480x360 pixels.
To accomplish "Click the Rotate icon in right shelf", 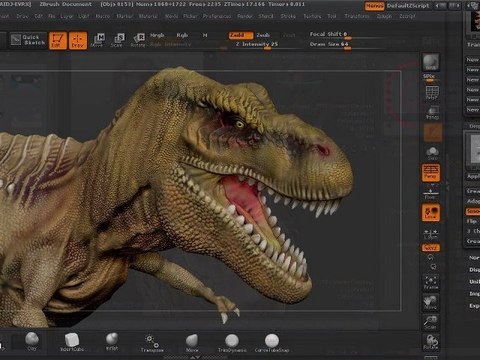I will pos(431,342).
